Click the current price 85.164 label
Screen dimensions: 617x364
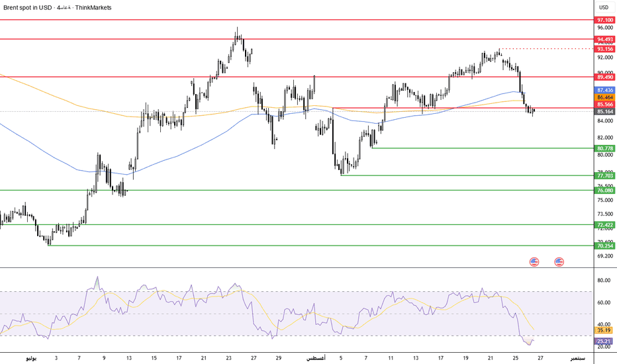click(605, 111)
